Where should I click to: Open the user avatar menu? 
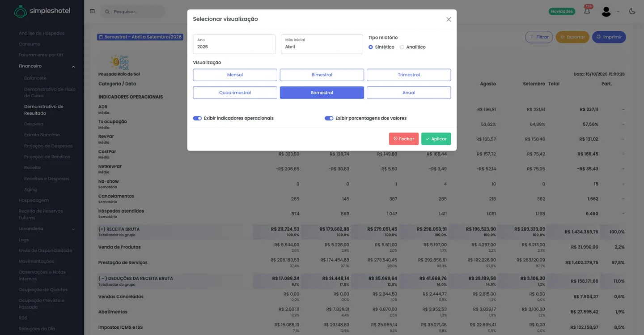point(606,12)
